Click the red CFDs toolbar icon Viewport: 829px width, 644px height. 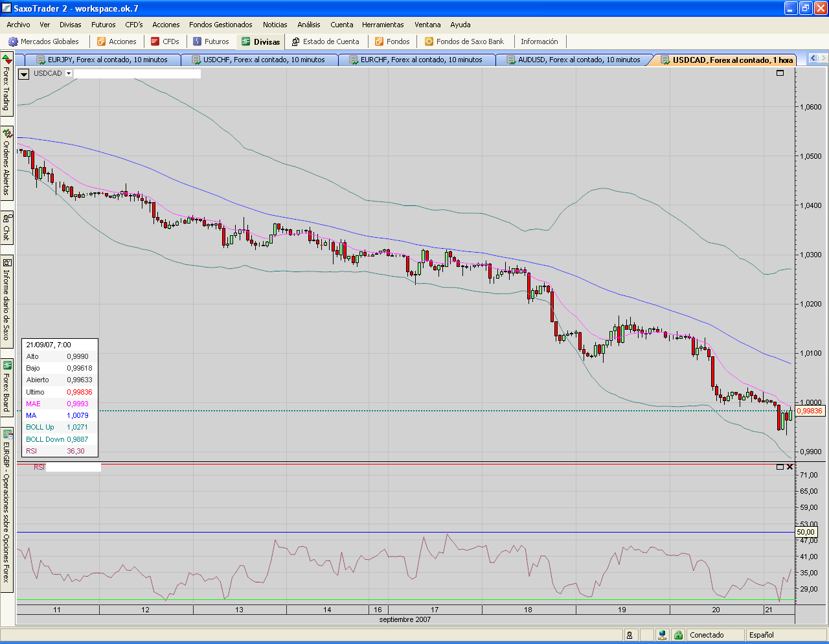click(155, 41)
